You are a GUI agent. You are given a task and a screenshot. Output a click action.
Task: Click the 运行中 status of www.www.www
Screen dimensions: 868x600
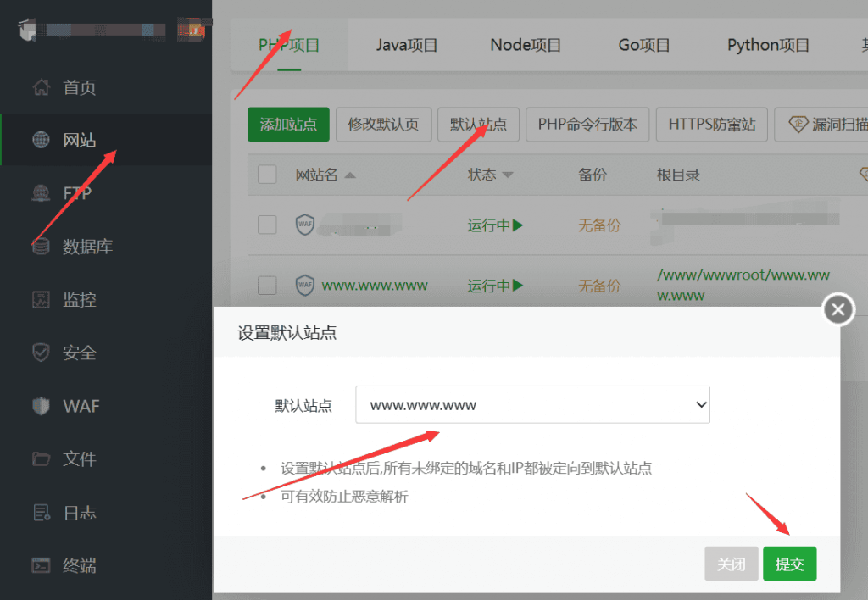(x=489, y=286)
